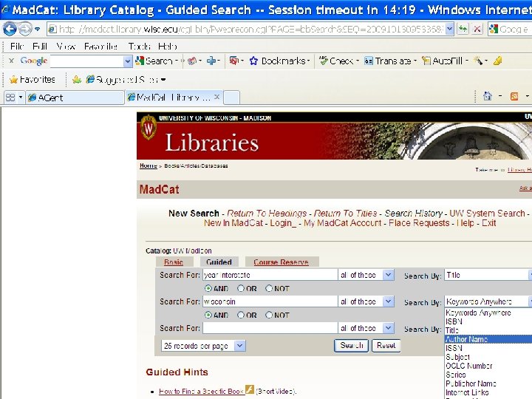This screenshot has width=532, height=399.
Task: Click the Google Toolbar share plus icon
Action: (x=211, y=61)
